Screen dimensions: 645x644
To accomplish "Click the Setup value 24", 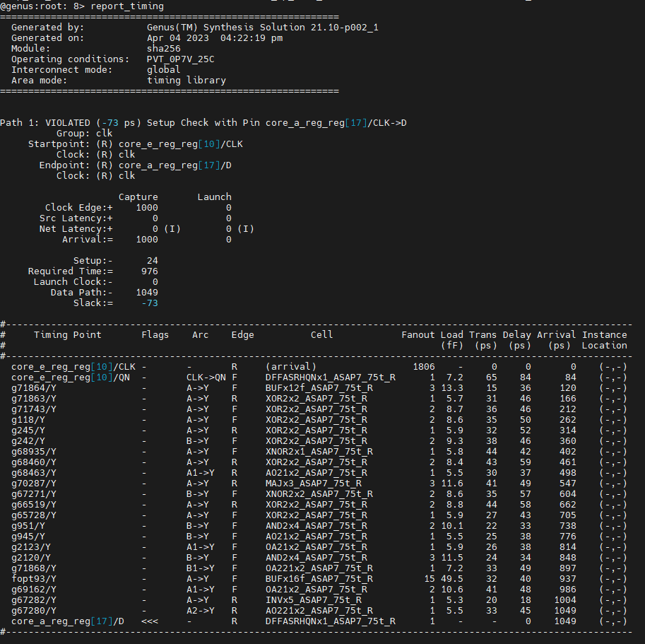I will click(x=153, y=260).
